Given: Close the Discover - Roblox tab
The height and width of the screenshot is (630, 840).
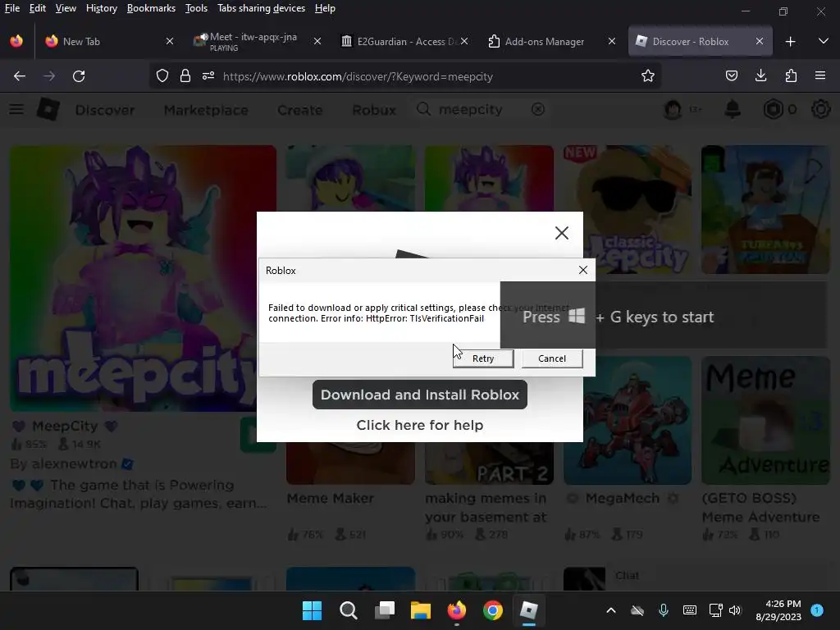Looking at the screenshot, I should click(x=759, y=41).
